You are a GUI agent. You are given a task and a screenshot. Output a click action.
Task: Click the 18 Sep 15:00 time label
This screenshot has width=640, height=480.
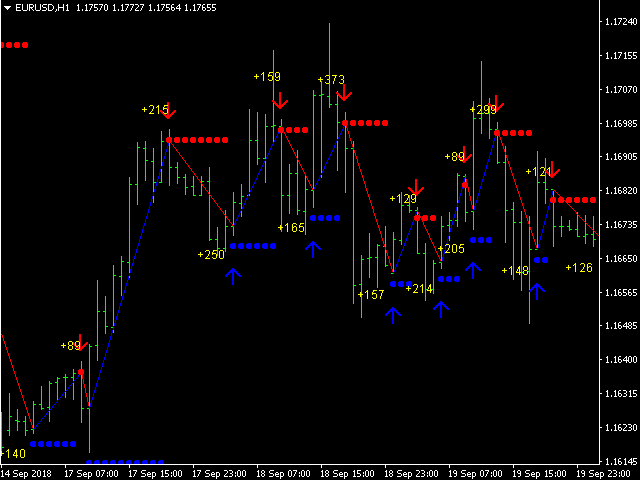click(x=348, y=474)
